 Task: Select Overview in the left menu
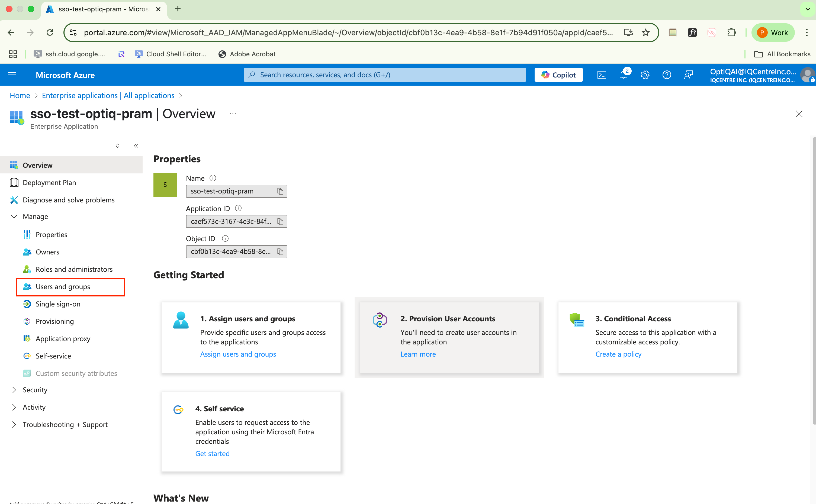click(x=71, y=165)
